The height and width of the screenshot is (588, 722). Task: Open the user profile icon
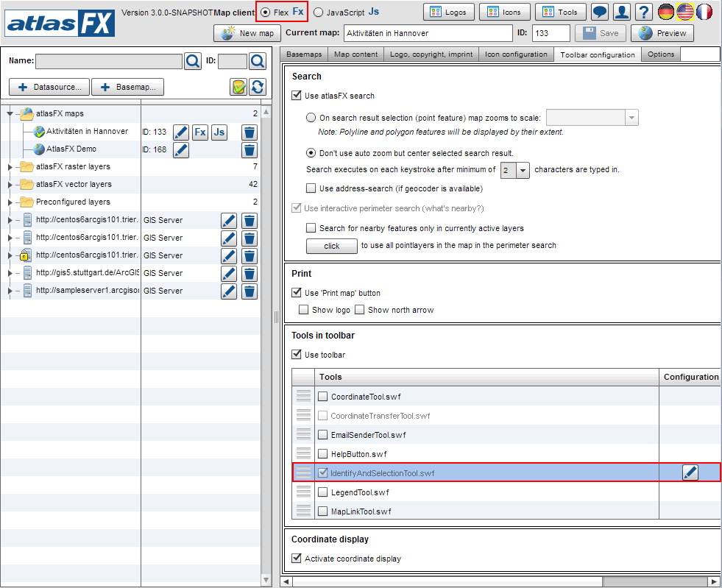tap(622, 12)
